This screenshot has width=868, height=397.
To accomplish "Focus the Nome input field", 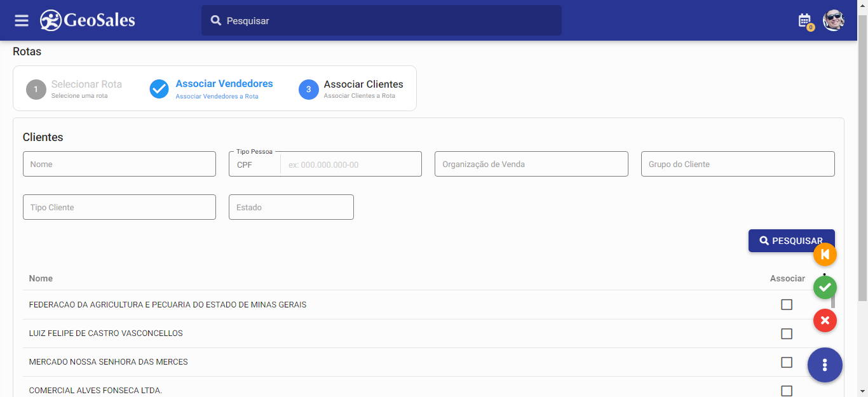I will point(119,164).
